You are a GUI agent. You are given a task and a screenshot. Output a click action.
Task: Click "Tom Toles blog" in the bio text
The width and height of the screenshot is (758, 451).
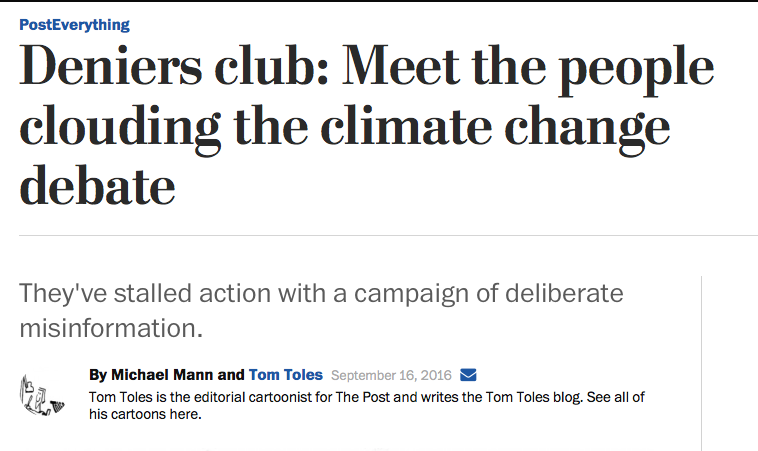pyautogui.click(x=534, y=397)
